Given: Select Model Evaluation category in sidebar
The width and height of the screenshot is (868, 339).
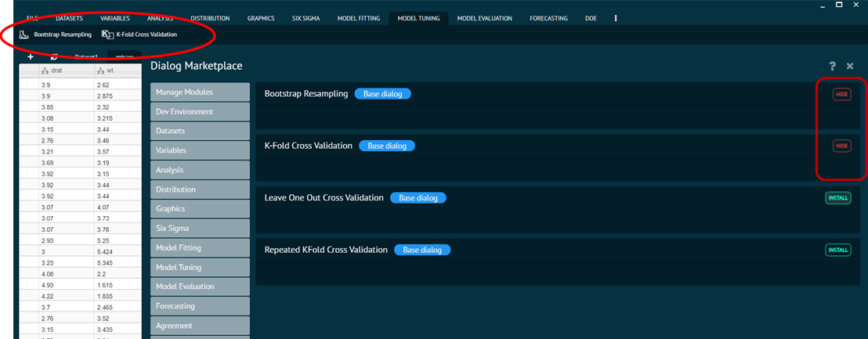Looking at the screenshot, I should click(200, 287).
